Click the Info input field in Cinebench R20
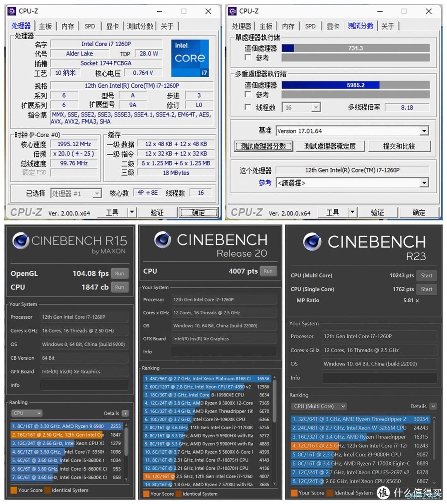Viewport: 447px width, 504px height. pyautogui.click(x=224, y=351)
